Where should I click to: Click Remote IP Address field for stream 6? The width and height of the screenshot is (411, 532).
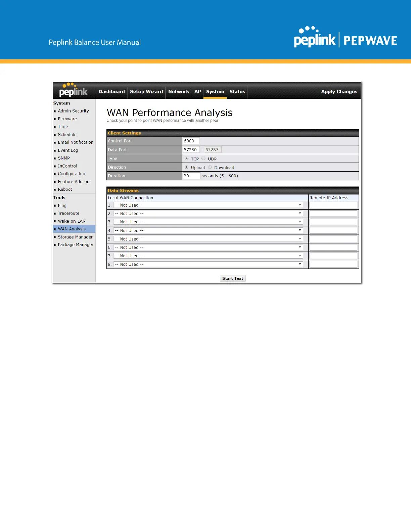[x=333, y=248]
